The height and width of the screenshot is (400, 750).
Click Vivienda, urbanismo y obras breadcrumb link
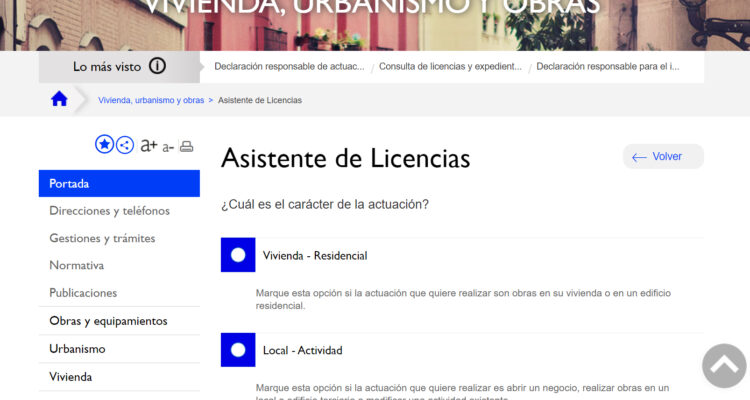151,100
